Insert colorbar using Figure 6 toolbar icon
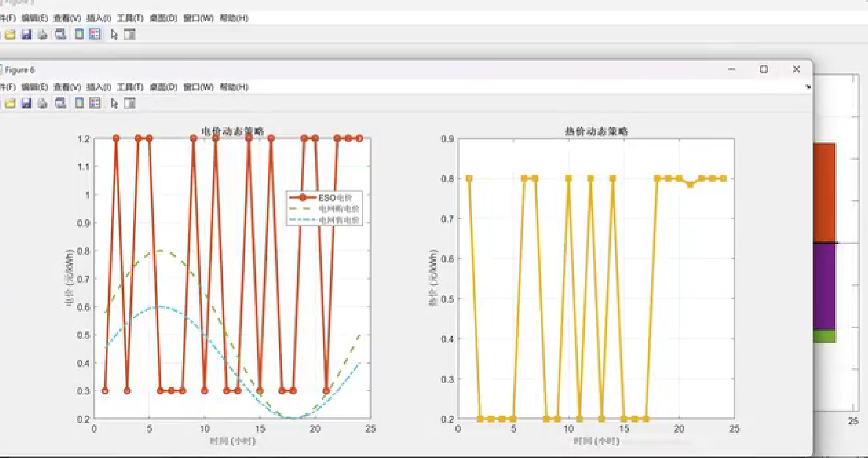Image resolution: width=868 pixels, height=458 pixels. [x=79, y=103]
